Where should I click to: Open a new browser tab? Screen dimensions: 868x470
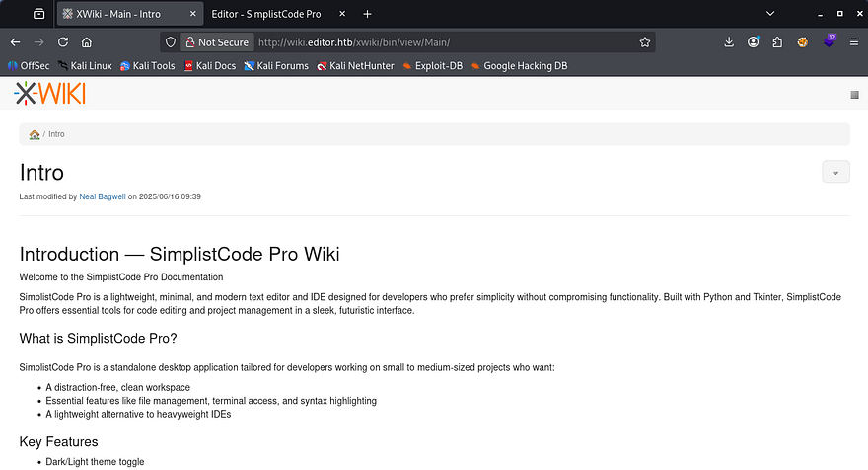point(367,14)
